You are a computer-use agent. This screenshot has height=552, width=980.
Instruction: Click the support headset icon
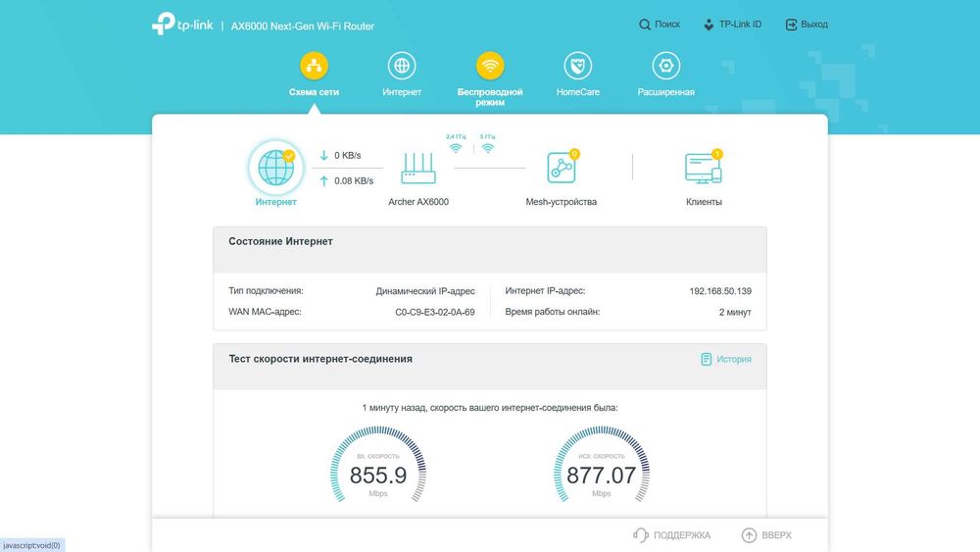[x=641, y=535]
